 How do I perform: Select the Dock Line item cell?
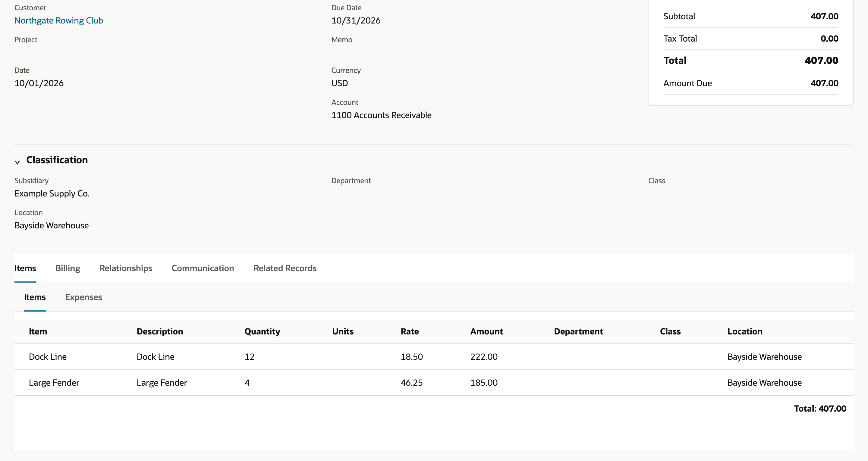click(48, 357)
